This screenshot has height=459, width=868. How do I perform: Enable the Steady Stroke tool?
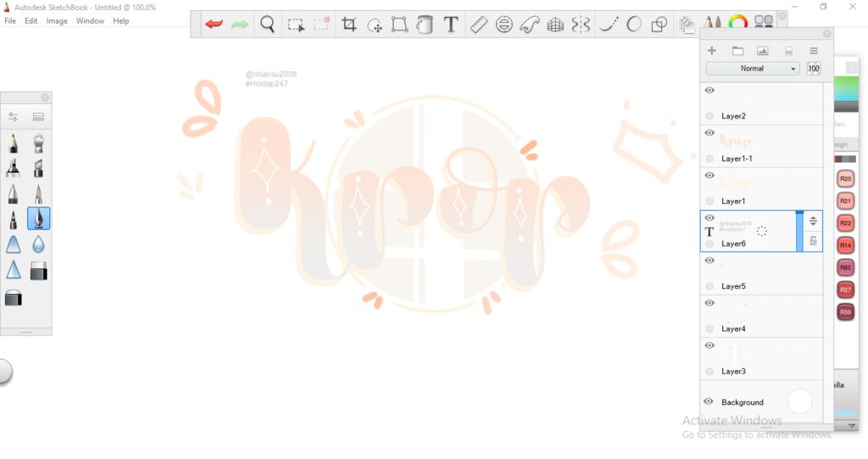point(609,25)
